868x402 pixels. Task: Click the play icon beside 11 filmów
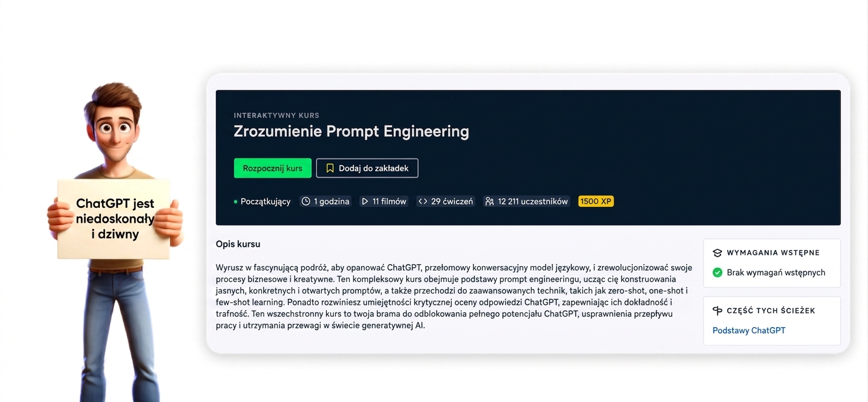(x=365, y=201)
